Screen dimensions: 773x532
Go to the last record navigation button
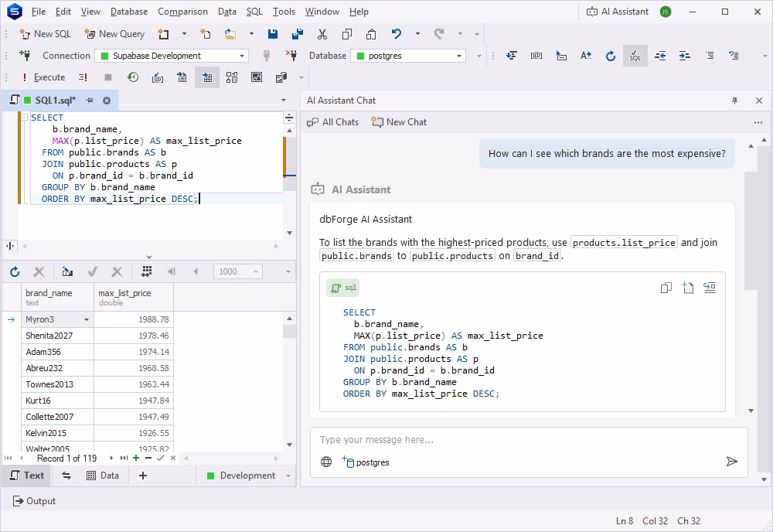click(x=124, y=458)
